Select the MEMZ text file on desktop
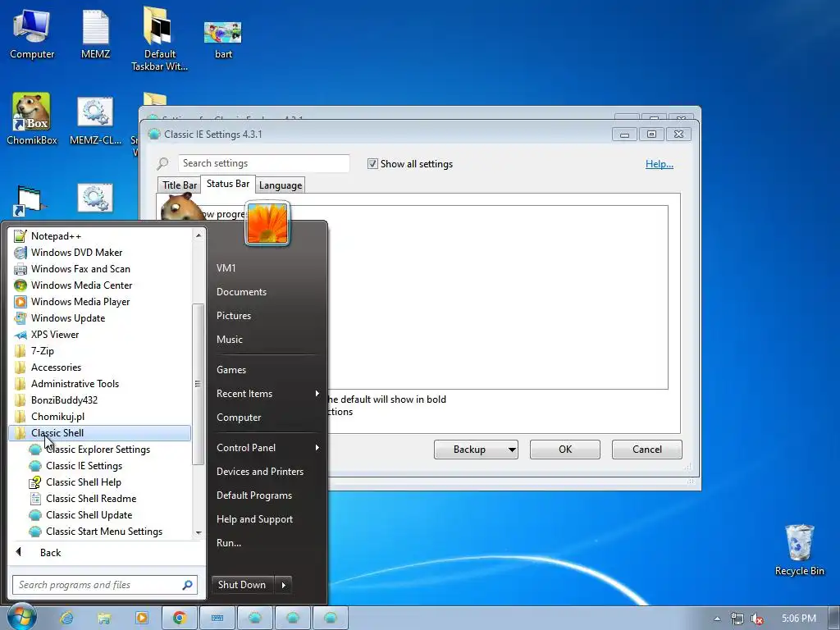Image resolution: width=840 pixels, height=630 pixels. [x=95, y=33]
